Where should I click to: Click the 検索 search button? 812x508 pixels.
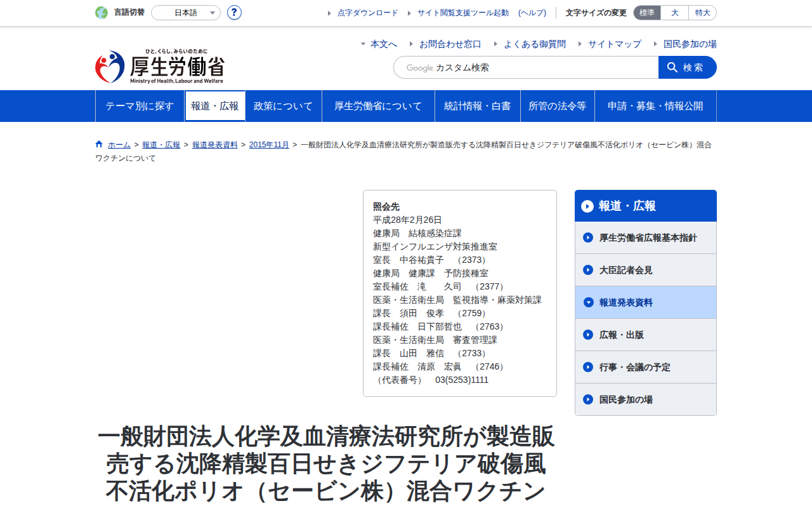[x=688, y=67]
